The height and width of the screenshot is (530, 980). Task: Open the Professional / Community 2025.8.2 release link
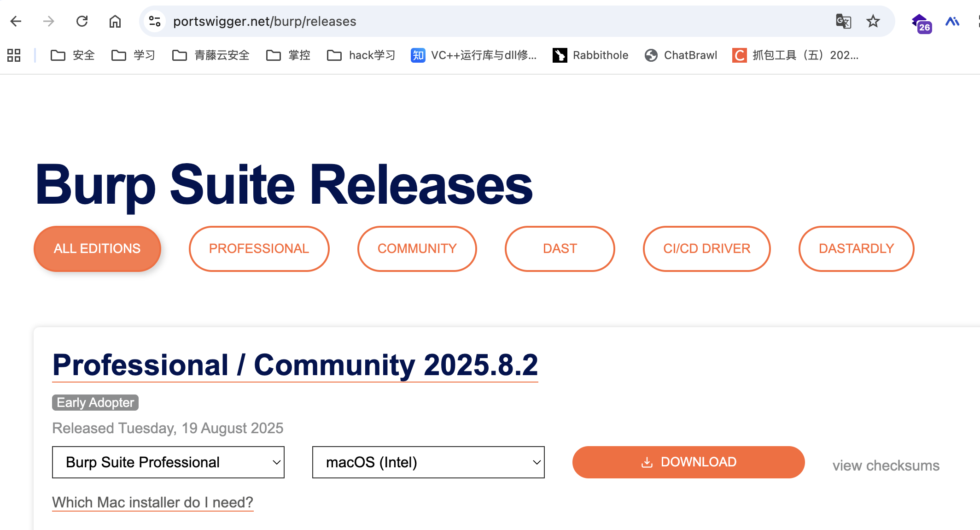click(295, 365)
